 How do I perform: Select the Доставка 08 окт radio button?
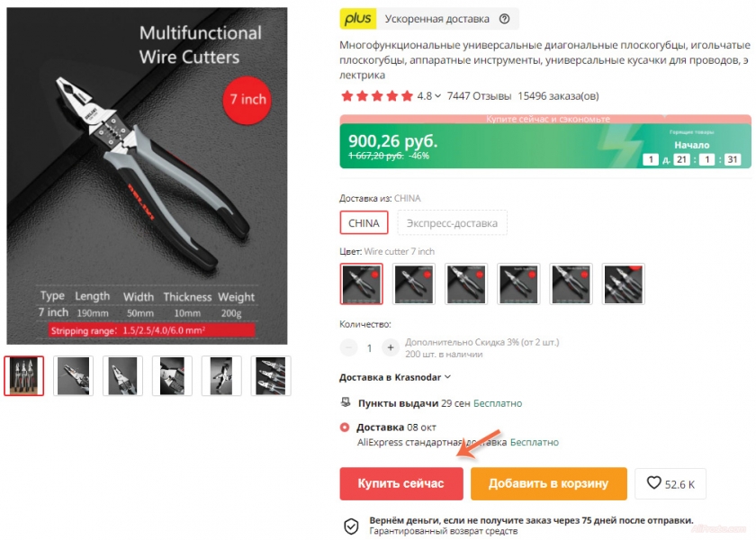click(x=344, y=427)
